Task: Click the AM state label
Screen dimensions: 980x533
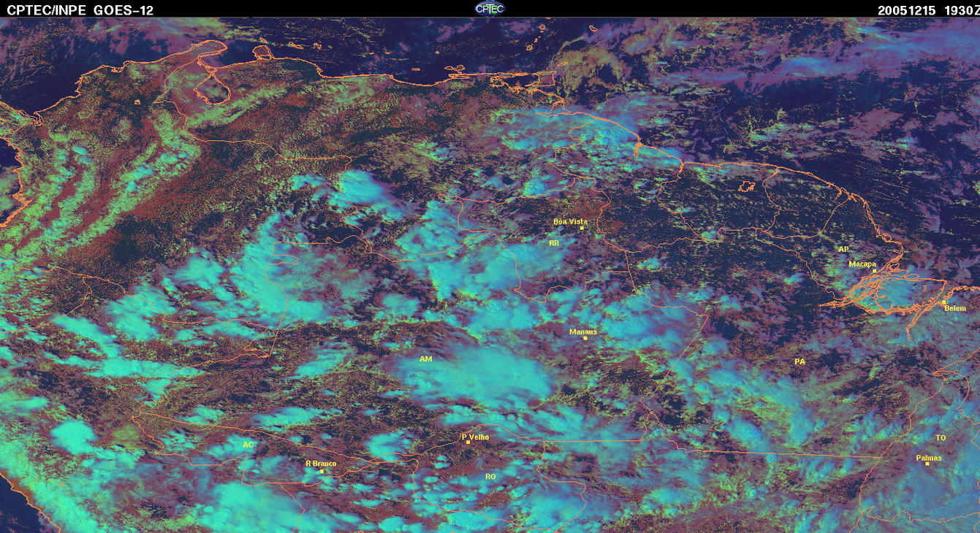Action: tap(426, 359)
